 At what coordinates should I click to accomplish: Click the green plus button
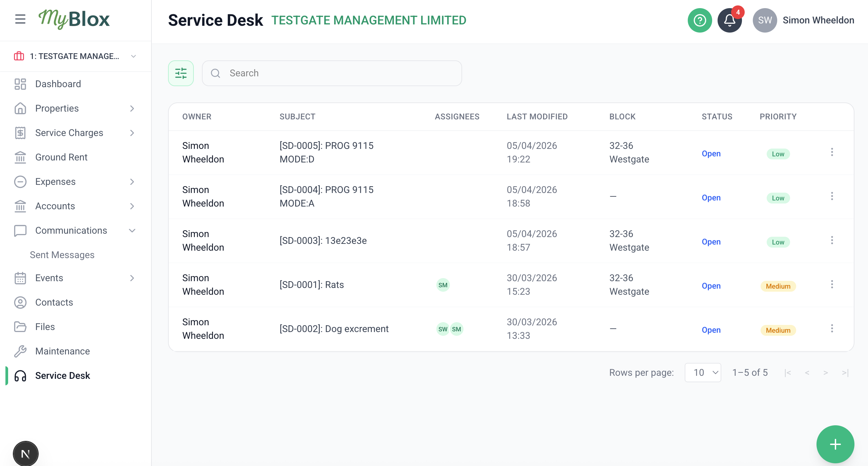(x=835, y=444)
